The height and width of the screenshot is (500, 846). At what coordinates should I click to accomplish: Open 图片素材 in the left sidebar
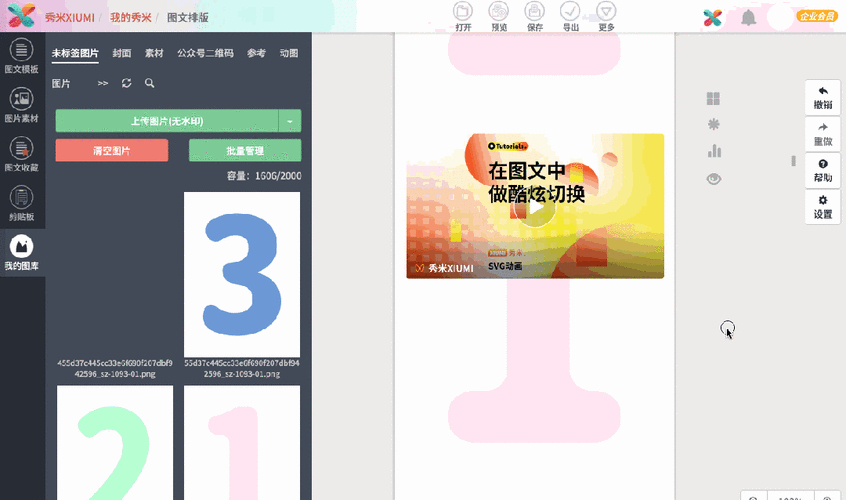point(21,105)
